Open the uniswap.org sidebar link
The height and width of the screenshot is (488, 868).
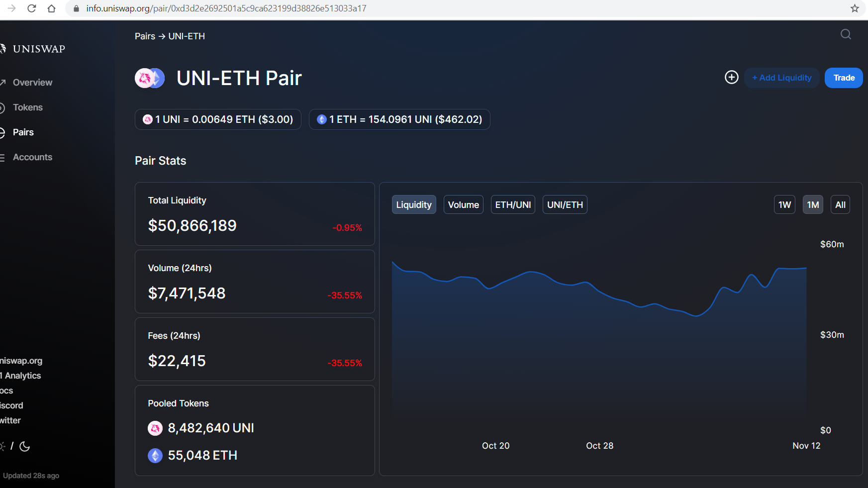pos(21,361)
